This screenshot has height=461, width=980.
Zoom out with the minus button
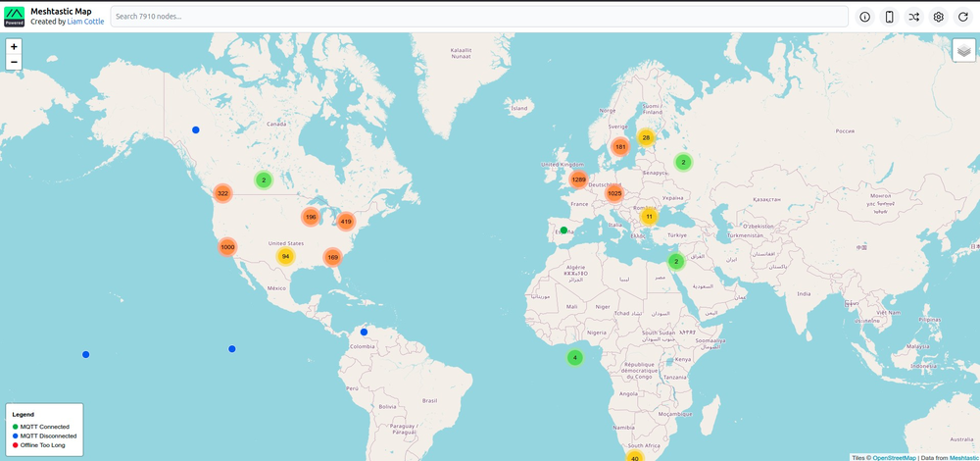tap(14, 62)
